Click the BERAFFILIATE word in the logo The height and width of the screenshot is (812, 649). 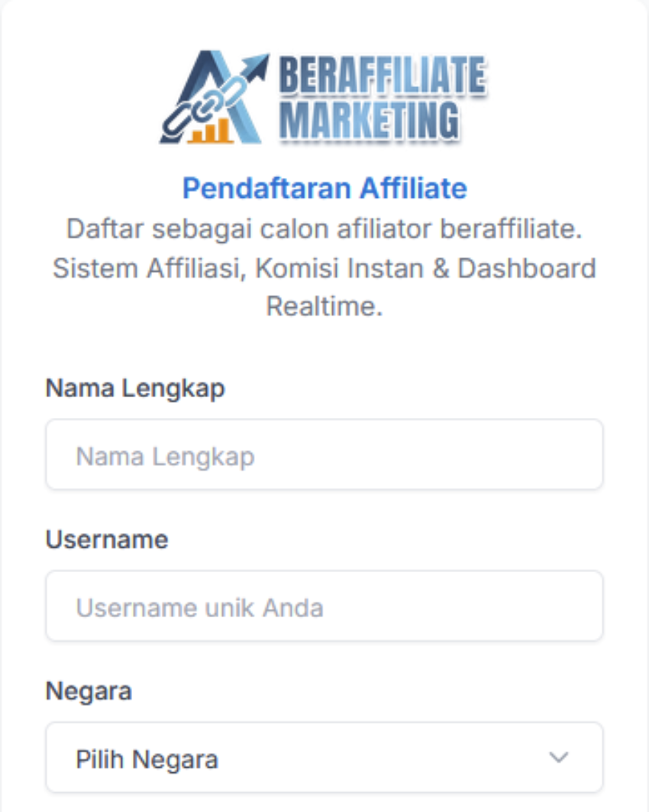(x=382, y=77)
